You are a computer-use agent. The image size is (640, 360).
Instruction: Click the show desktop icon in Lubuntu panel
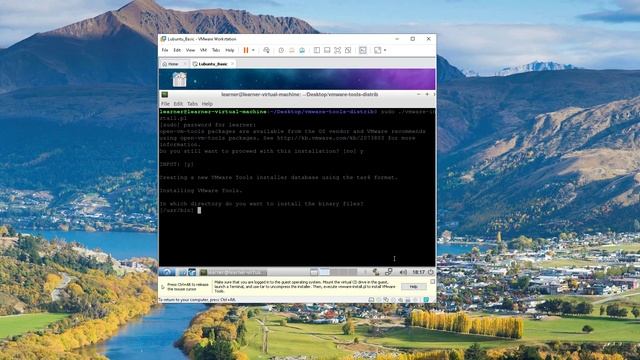[313, 272]
